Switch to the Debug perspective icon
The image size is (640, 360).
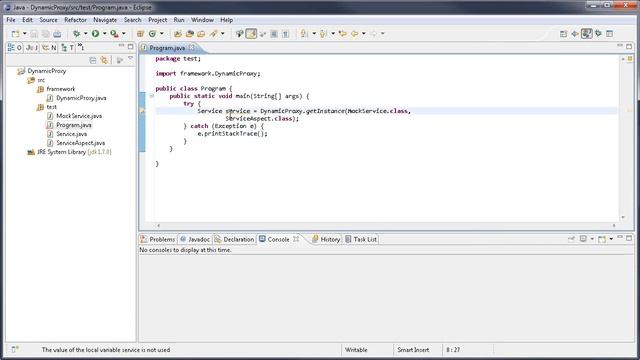[x=598, y=33]
